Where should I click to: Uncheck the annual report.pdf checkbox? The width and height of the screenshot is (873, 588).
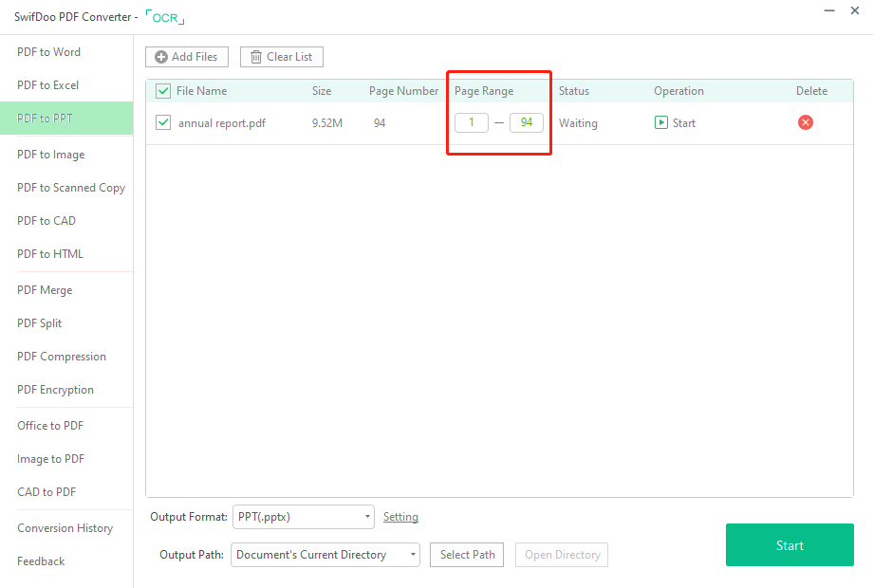163,122
